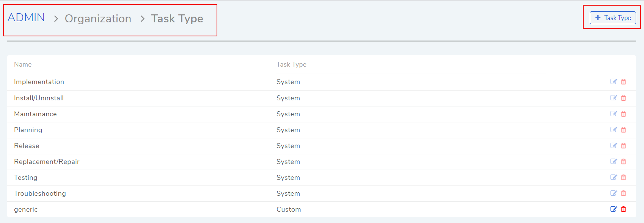Click System in the Release row
Viewport: 644px width, 223px height.
(288, 146)
